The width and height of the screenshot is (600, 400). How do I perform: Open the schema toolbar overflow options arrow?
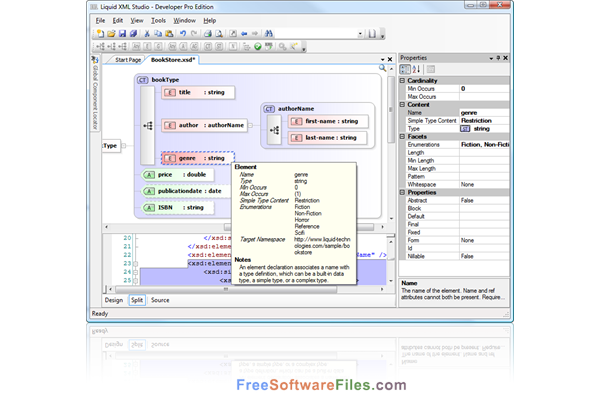(x=304, y=49)
